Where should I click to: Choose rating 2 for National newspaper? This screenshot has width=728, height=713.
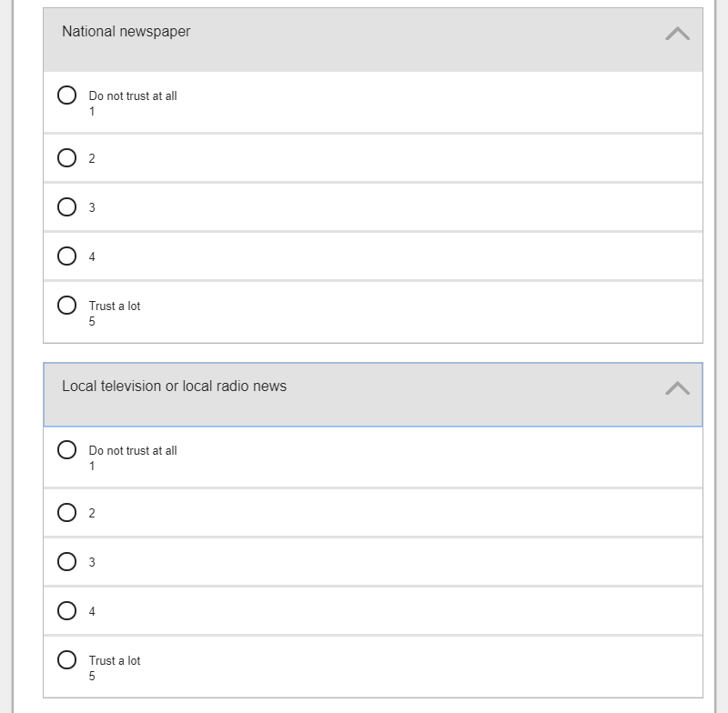66,158
